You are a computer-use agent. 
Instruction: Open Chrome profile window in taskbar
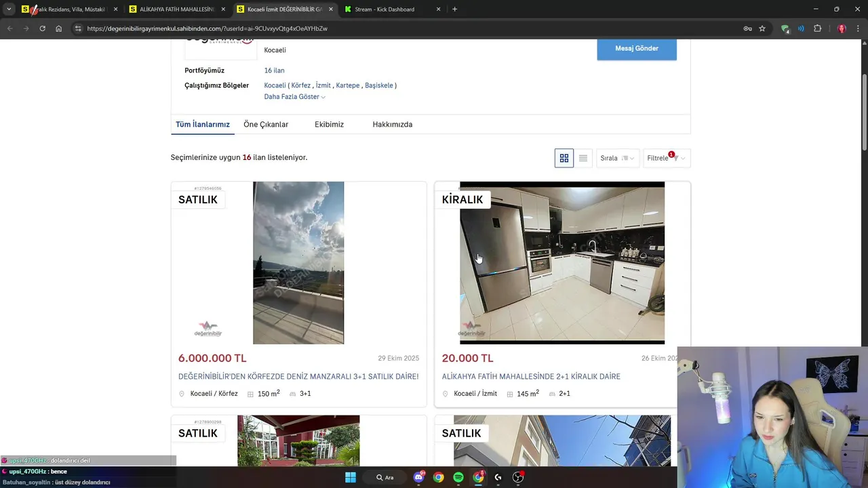tap(479, 477)
